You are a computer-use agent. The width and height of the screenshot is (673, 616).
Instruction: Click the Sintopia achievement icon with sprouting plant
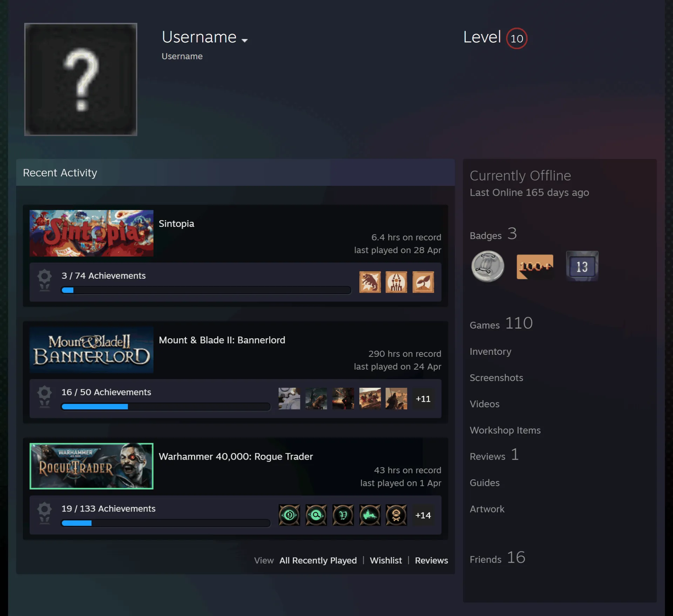point(423,282)
